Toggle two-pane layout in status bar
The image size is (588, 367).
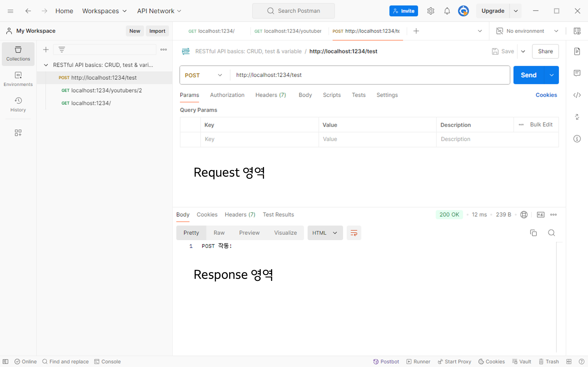tap(569, 361)
